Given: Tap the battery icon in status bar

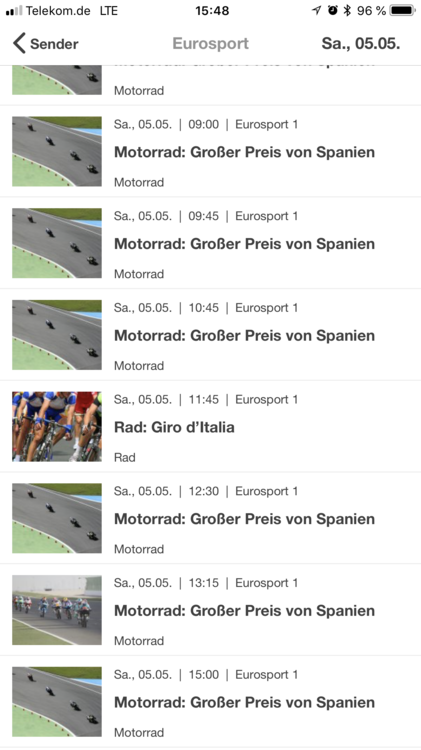Looking at the screenshot, I should pos(402,11).
